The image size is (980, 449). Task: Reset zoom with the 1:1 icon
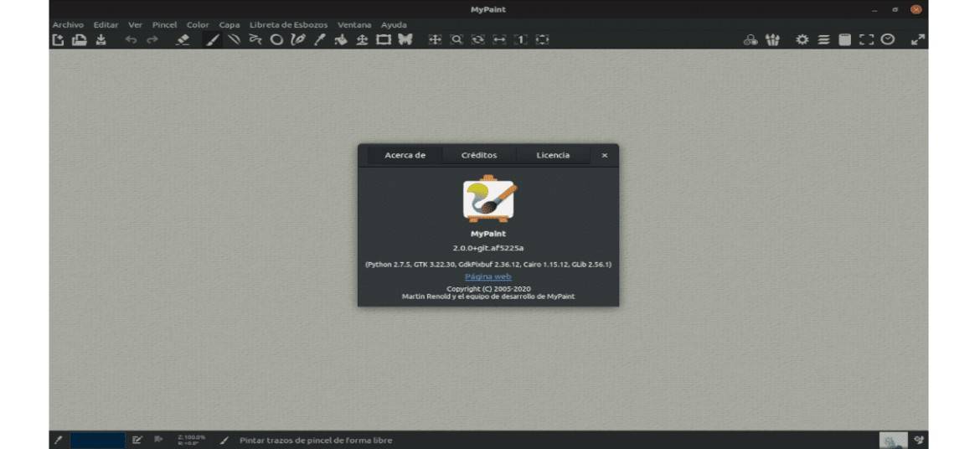tap(521, 40)
